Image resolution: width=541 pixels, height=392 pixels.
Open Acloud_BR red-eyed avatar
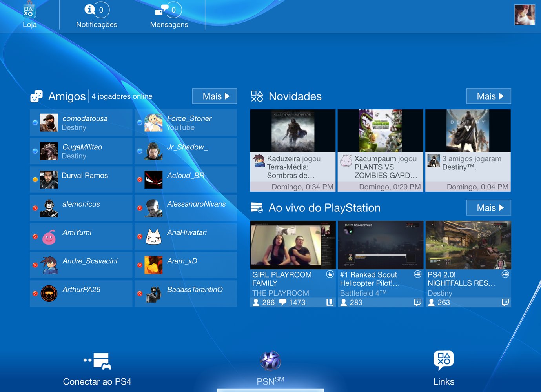(x=153, y=180)
